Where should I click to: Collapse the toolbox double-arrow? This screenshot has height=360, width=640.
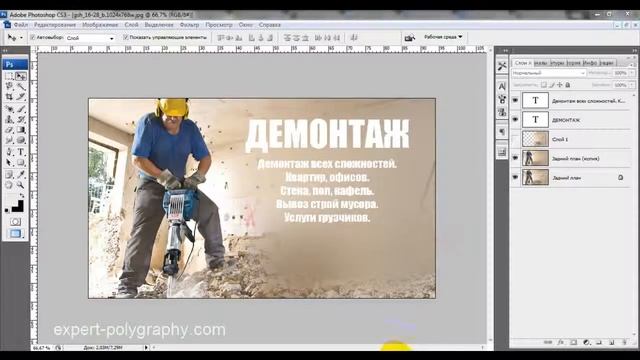[x=5, y=50]
